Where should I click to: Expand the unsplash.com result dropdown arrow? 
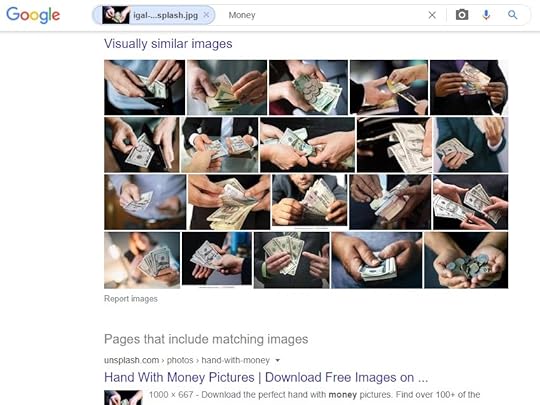pyautogui.click(x=278, y=360)
